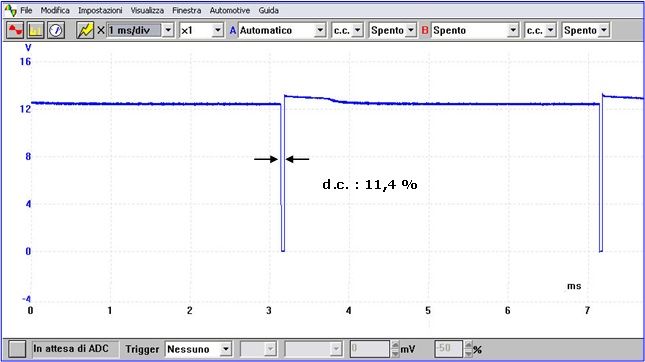645x362 pixels.
Task: Click the trigger percent input field
Action: [x=448, y=349]
